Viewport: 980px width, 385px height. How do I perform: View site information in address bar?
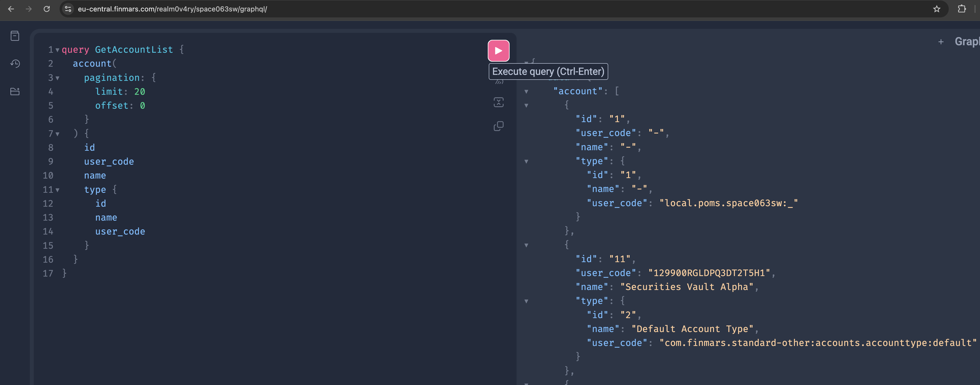tap(68, 9)
